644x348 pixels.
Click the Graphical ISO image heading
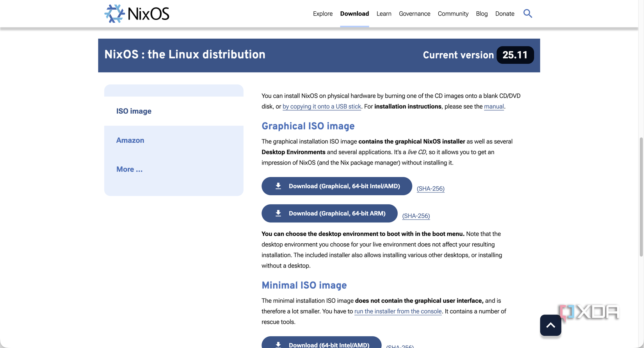pyautogui.click(x=308, y=126)
